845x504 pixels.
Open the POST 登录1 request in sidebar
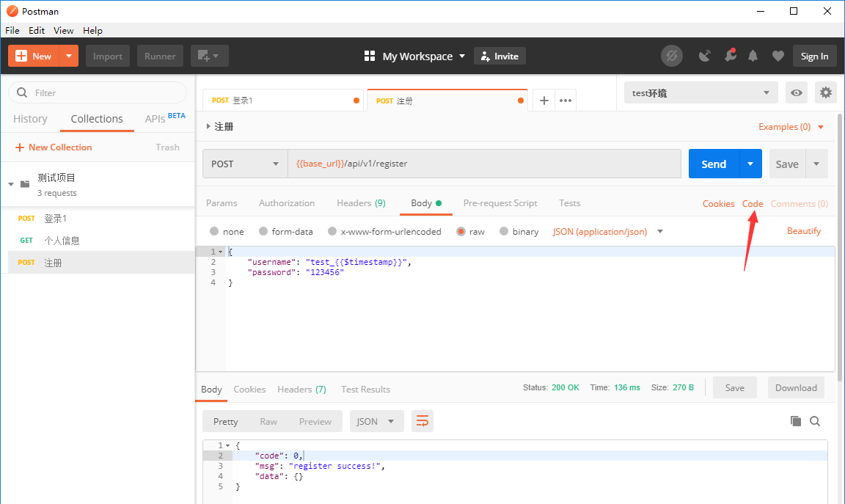coord(97,219)
